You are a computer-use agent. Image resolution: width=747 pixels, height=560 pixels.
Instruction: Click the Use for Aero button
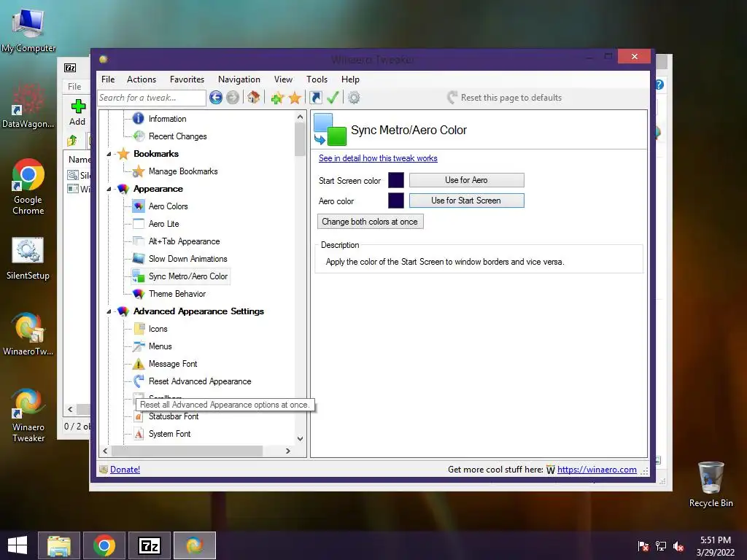(466, 180)
